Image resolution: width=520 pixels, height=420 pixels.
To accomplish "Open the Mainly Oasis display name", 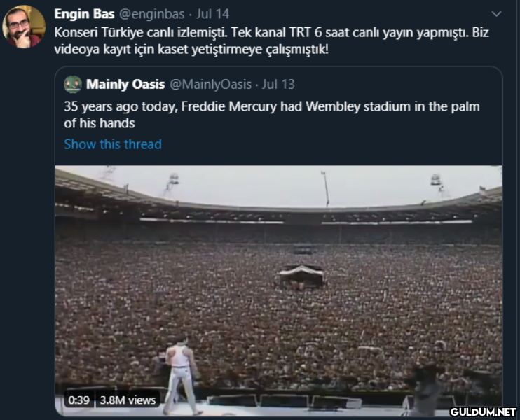I will click(125, 84).
